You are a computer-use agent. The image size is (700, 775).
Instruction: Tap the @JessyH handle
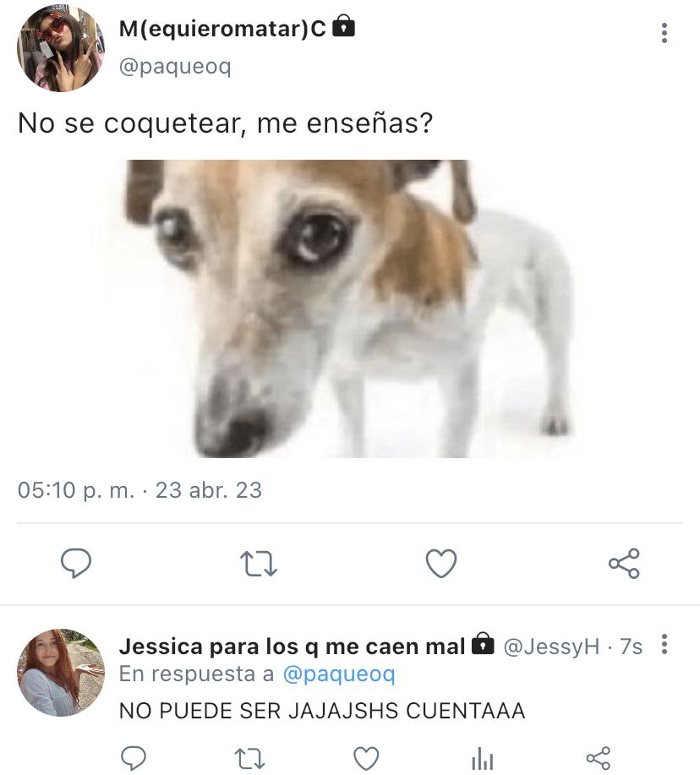tap(551, 647)
